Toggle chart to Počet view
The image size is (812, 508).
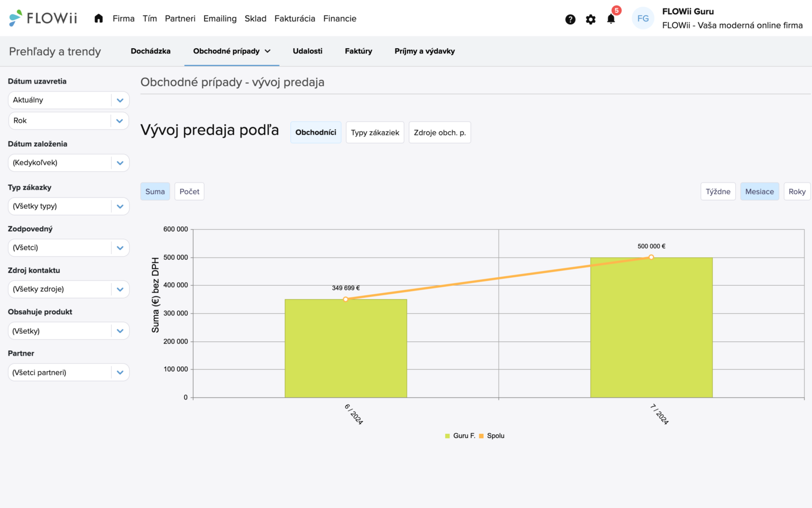(x=189, y=192)
